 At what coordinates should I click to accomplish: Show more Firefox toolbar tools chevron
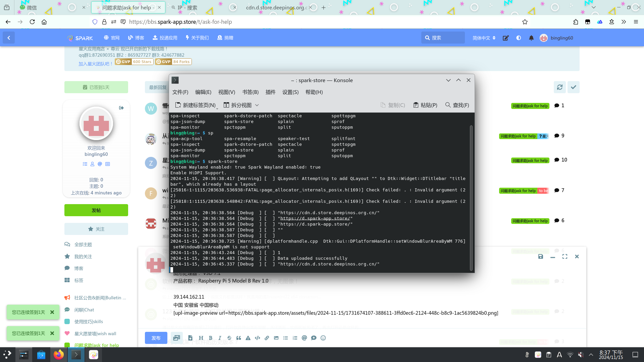[624, 22]
